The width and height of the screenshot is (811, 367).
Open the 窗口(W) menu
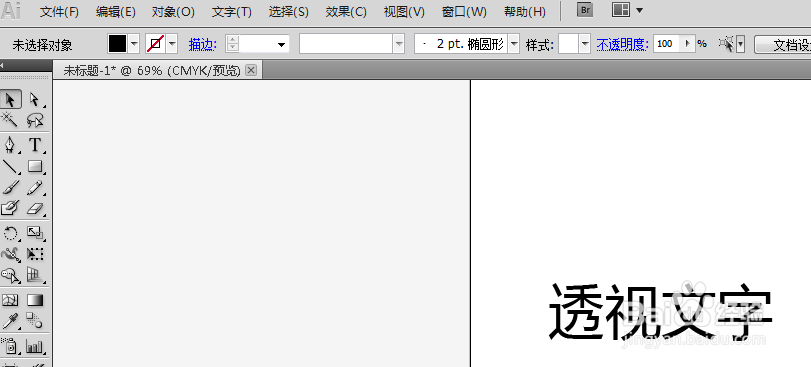(464, 11)
